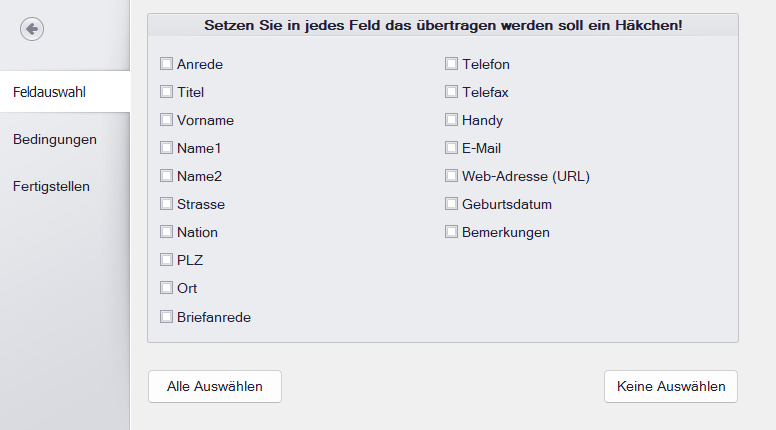Click the back arrow icon
The width and height of the screenshot is (776, 430).
coord(31,29)
